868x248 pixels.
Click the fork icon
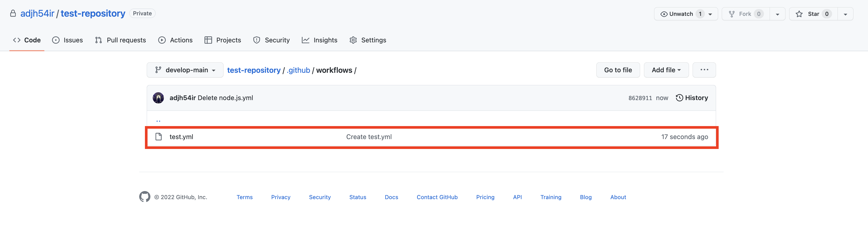point(732,14)
